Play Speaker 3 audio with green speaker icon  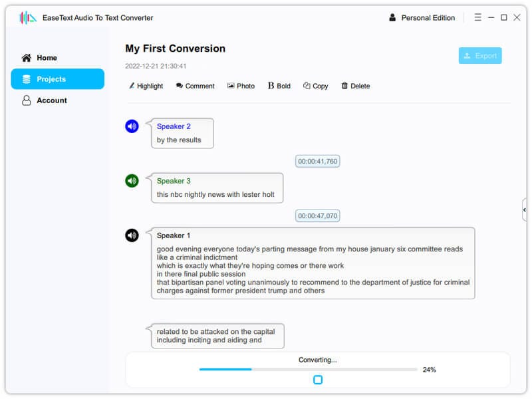[x=132, y=181]
